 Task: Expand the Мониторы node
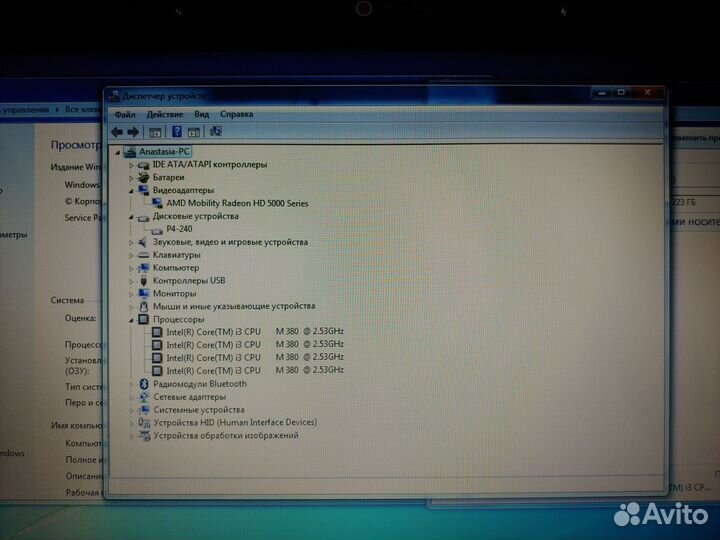tap(131, 294)
